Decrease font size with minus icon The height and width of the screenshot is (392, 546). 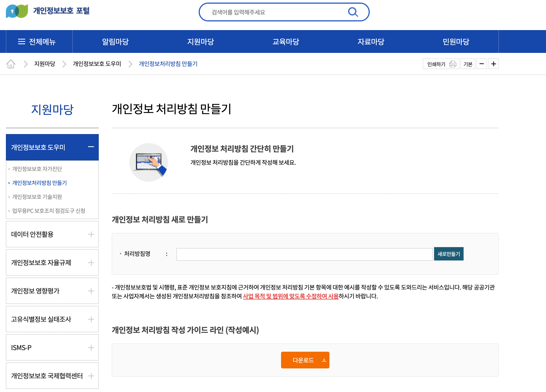pos(481,64)
